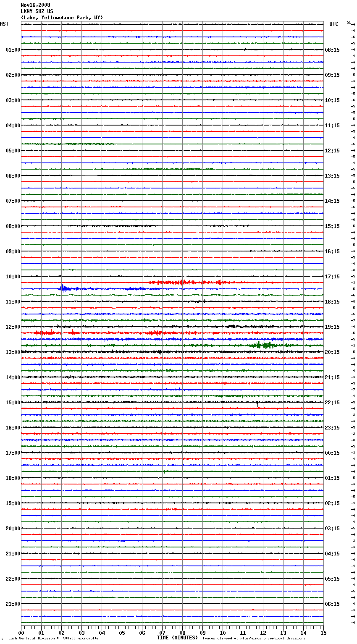The image size is (357, 644).
Task: Select the 08:00 MST time label
Action: (13, 226)
